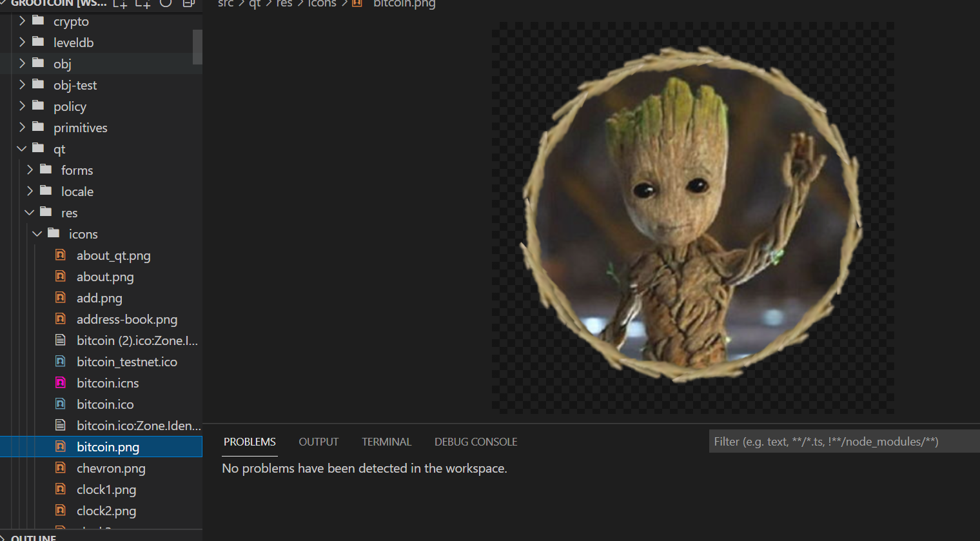The width and height of the screenshot is (980, 541).
Task: Click the GROOTCOIN workspace header title
Action: pyautogui.click(x=59, y=3)
